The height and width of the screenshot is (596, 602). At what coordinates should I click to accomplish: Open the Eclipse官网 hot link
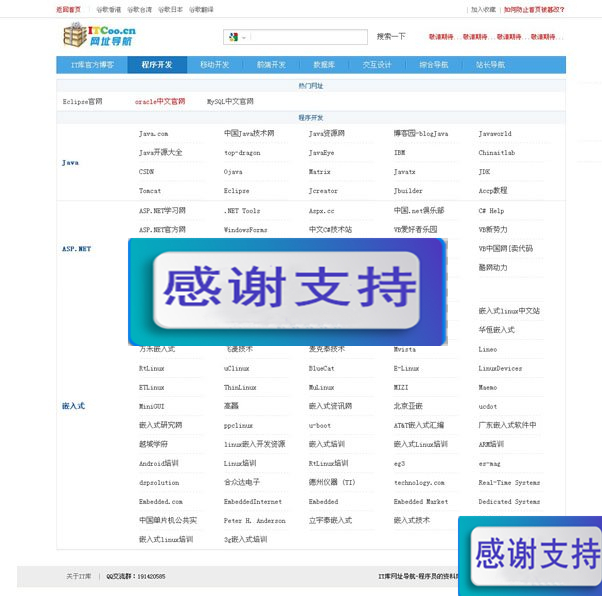click(83, 102)
